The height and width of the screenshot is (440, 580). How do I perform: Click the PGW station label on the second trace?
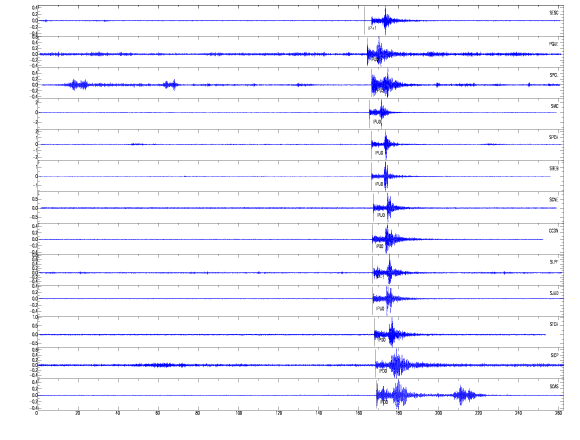553,44
